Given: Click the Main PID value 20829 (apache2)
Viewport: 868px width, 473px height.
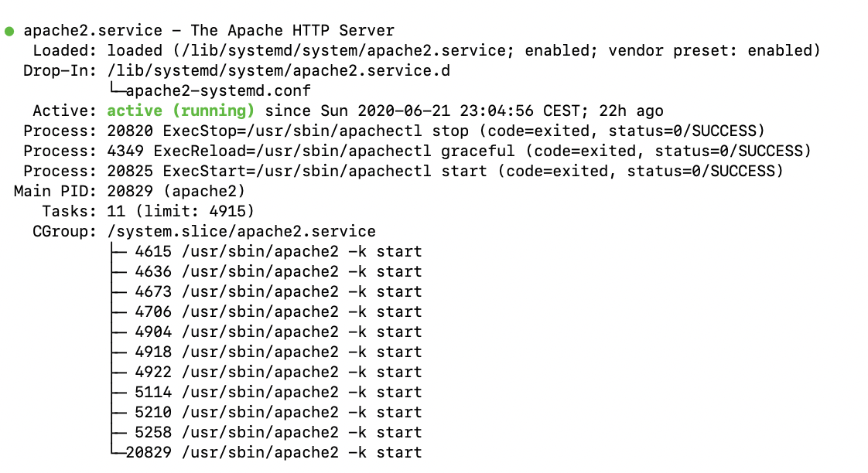Looking at the screenshot, I should point(166,192).
